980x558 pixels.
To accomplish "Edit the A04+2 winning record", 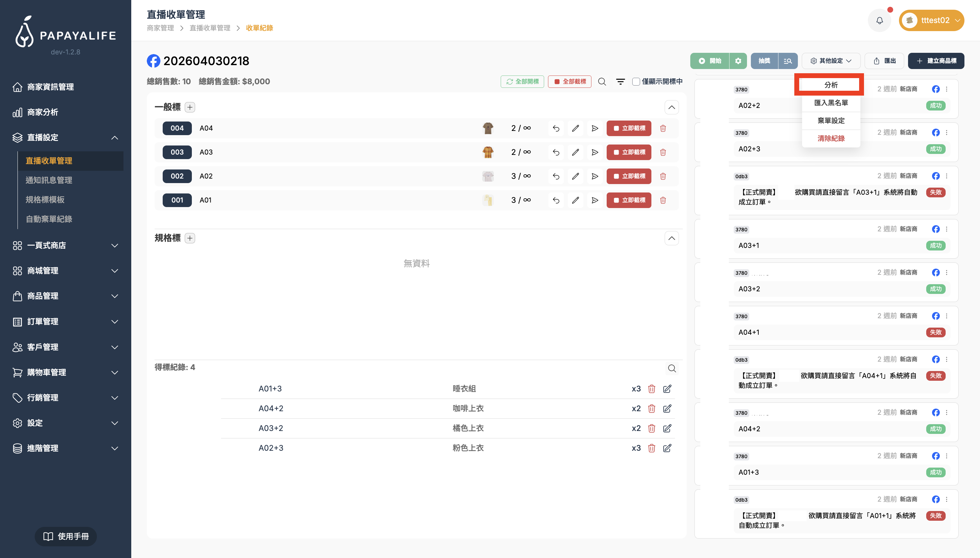I will (x=667, y=409).
